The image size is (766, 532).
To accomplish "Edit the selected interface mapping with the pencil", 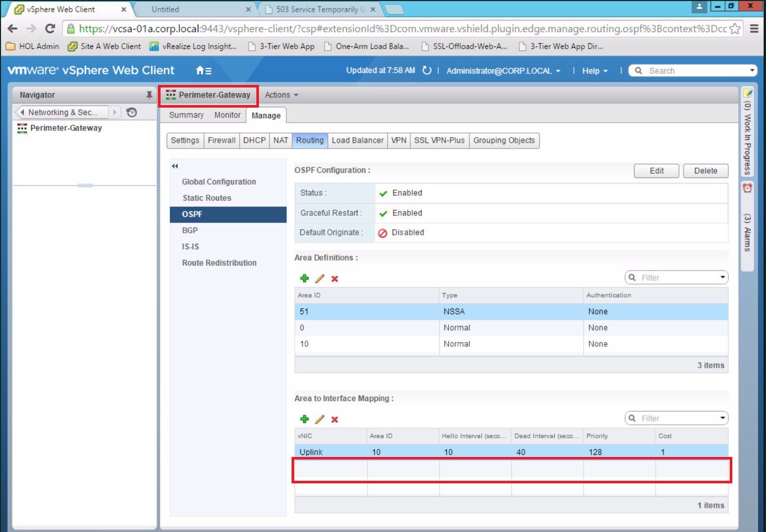I will (x=320, y=419).
